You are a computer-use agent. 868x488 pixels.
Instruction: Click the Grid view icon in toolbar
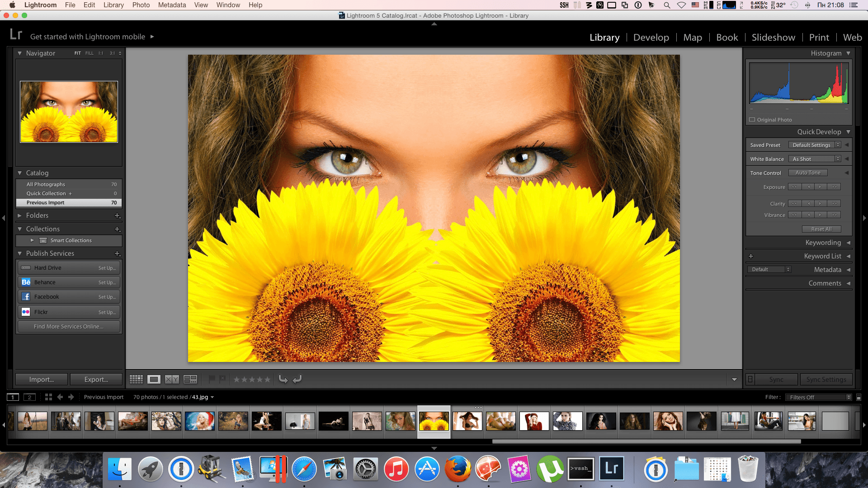136,379
